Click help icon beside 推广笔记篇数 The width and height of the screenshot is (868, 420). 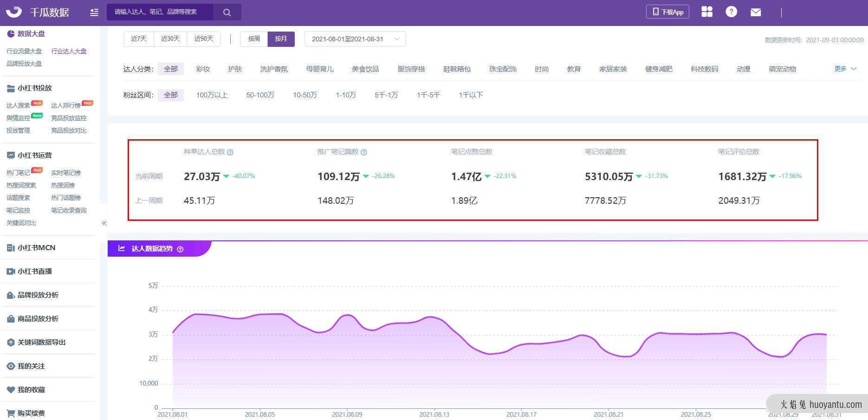tap(364, 152)
